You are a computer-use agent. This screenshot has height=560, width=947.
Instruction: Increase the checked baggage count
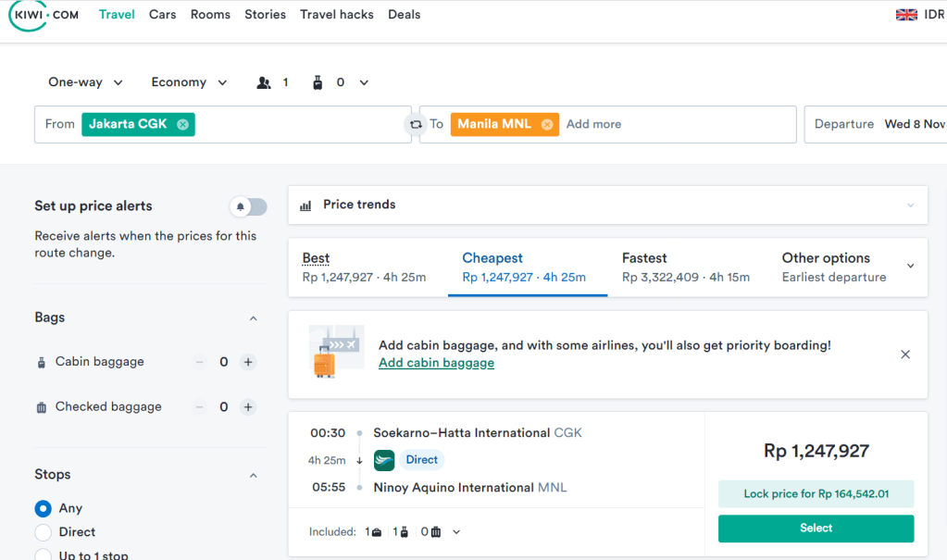point(248,407)
